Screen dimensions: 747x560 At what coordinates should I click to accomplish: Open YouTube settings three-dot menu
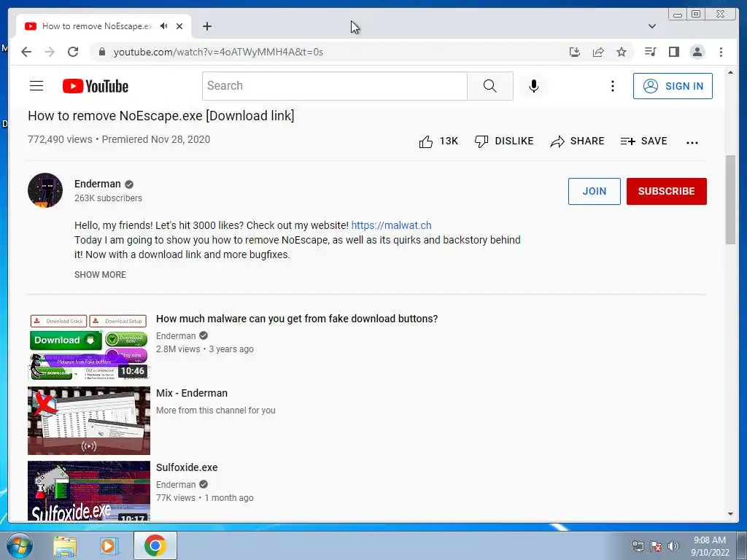pyautogui.click(x=613, y=86)
